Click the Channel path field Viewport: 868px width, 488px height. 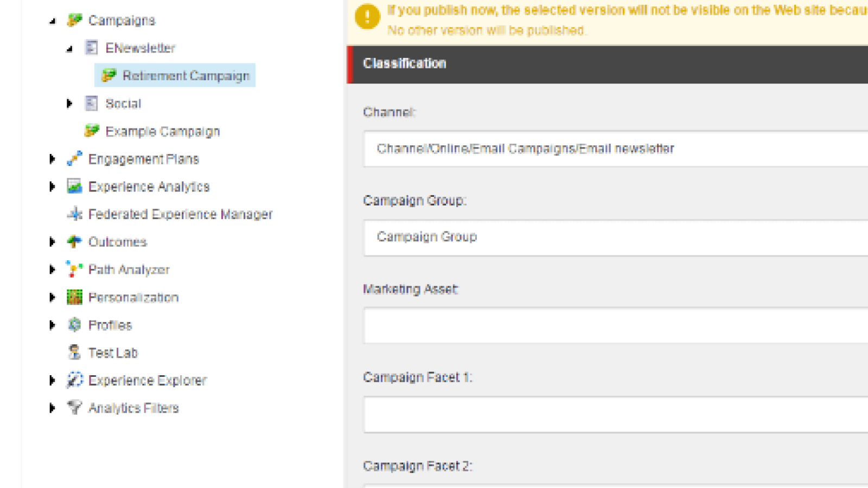tap(597, 149)
